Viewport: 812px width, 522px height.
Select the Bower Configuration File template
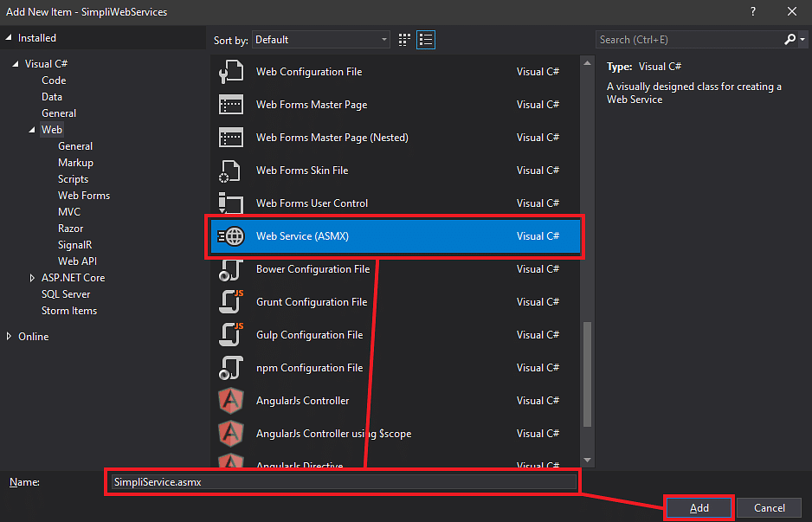pos(396,269)
